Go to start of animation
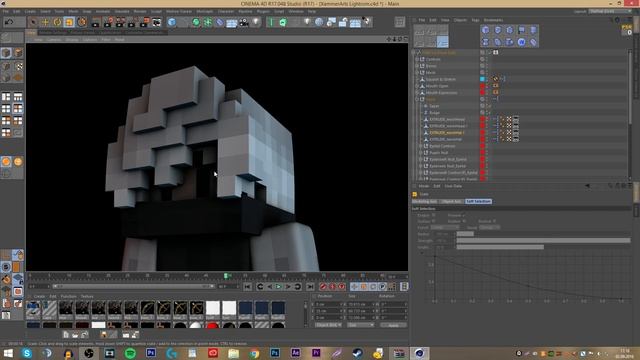 point(248,287)
